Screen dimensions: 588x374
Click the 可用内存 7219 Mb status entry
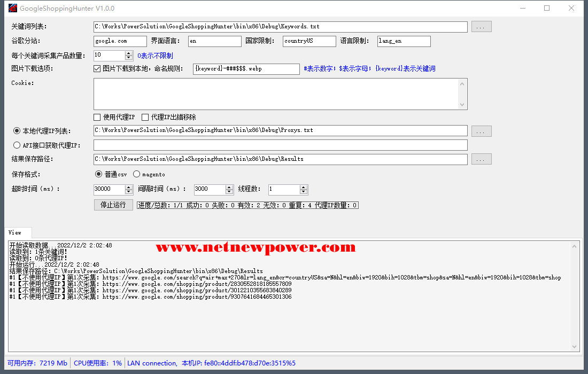(37, 363)
